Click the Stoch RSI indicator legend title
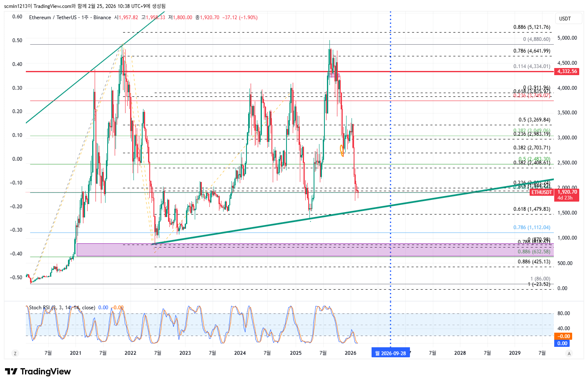The width and height of the screenshot is (588, 384). pyautogui.click(x=62, y=308)
